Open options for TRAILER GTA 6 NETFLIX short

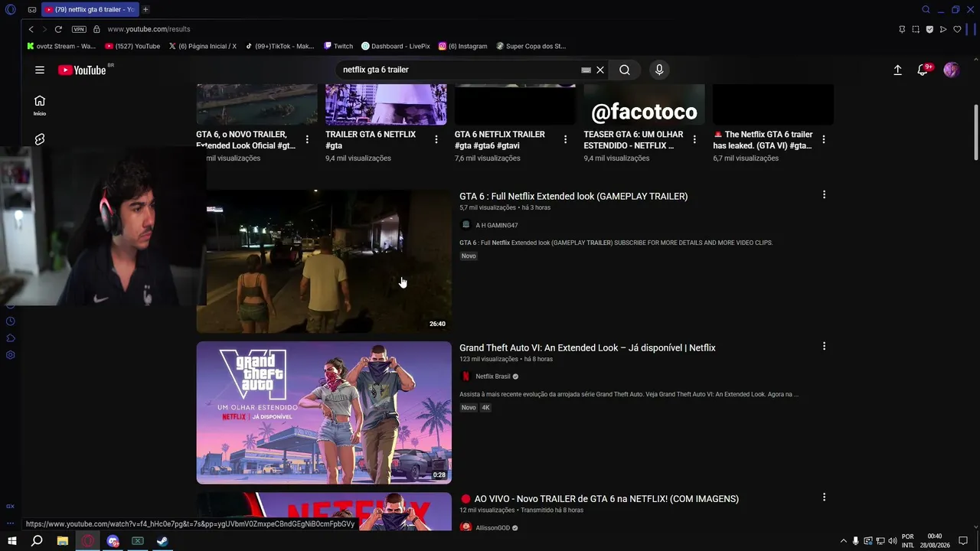(x=436, y=139)
